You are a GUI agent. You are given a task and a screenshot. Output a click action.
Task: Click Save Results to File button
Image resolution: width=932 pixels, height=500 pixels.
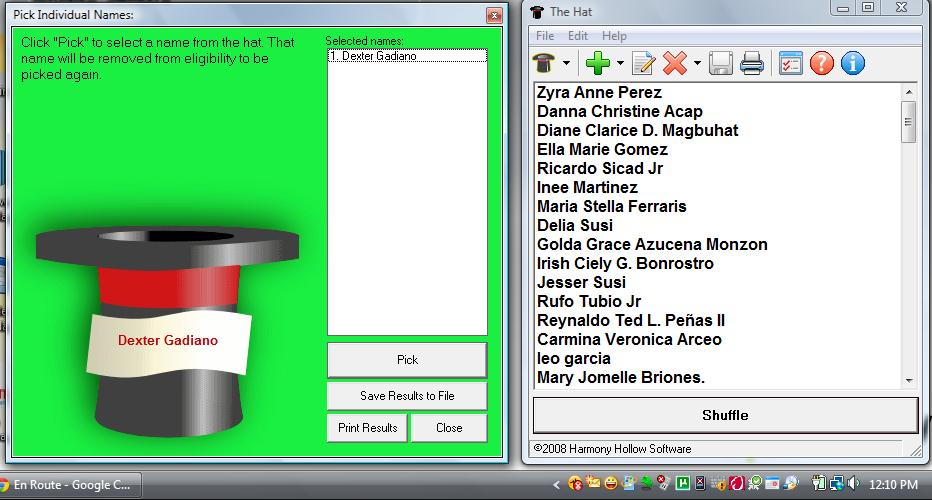[407, 396]
